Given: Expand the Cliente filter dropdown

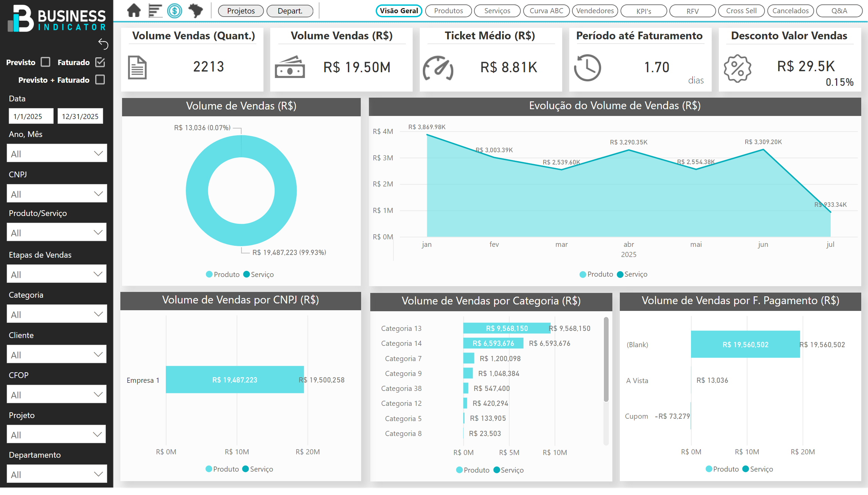Looking at the screenshot, I should [x=57, y=355].
